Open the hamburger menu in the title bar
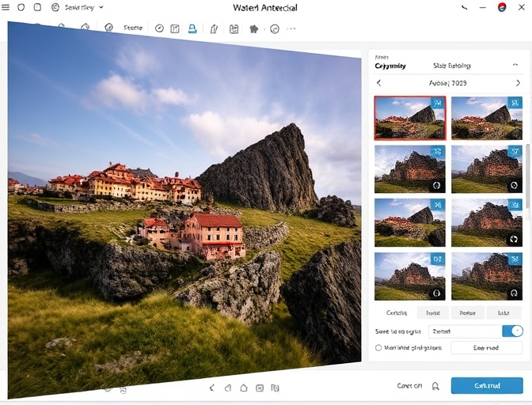The height and width of the screenshot is (405, 532). point(6,7)
